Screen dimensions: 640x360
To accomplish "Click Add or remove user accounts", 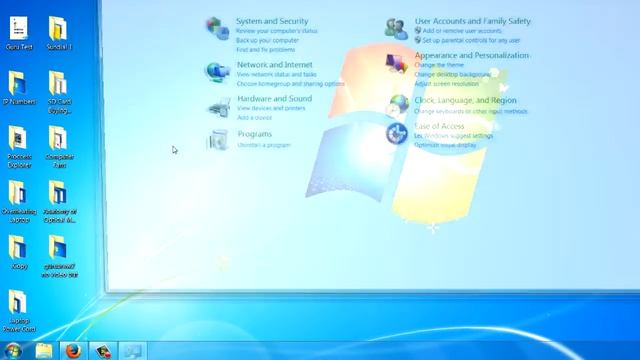I will [x=462, y=31].
